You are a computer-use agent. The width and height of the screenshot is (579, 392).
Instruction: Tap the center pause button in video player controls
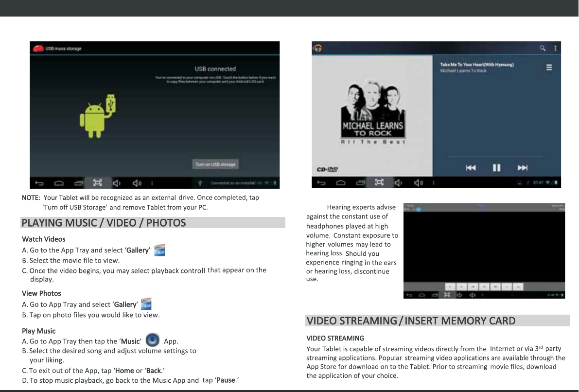point(485,286)
